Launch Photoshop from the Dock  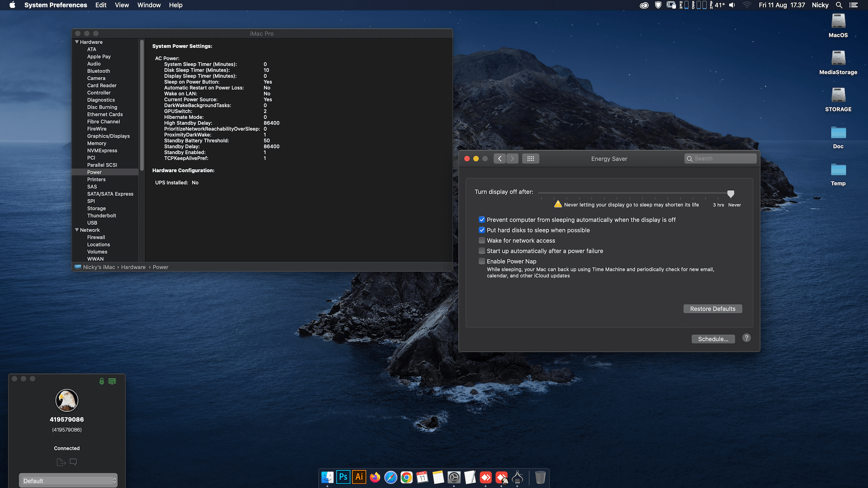coord(343,477)
